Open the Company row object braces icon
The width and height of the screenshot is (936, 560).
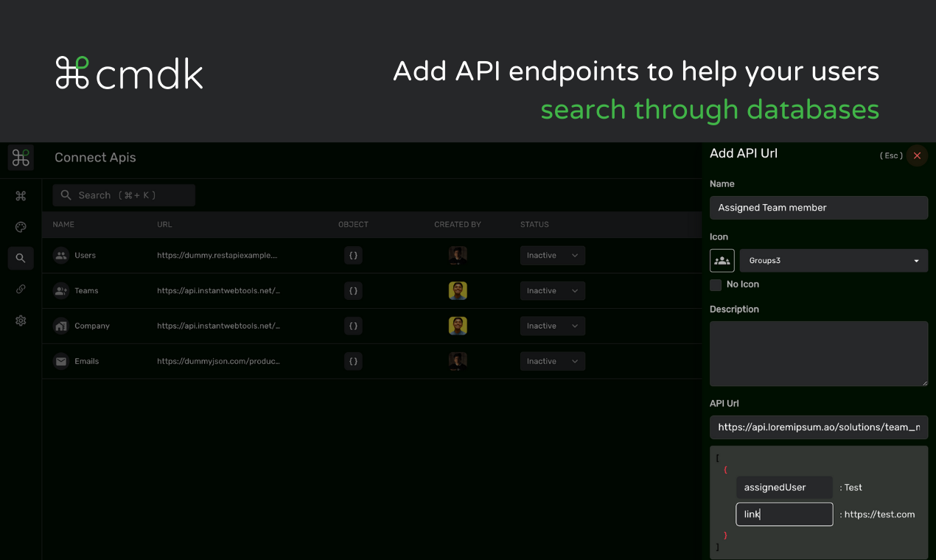tap(353, 326)
